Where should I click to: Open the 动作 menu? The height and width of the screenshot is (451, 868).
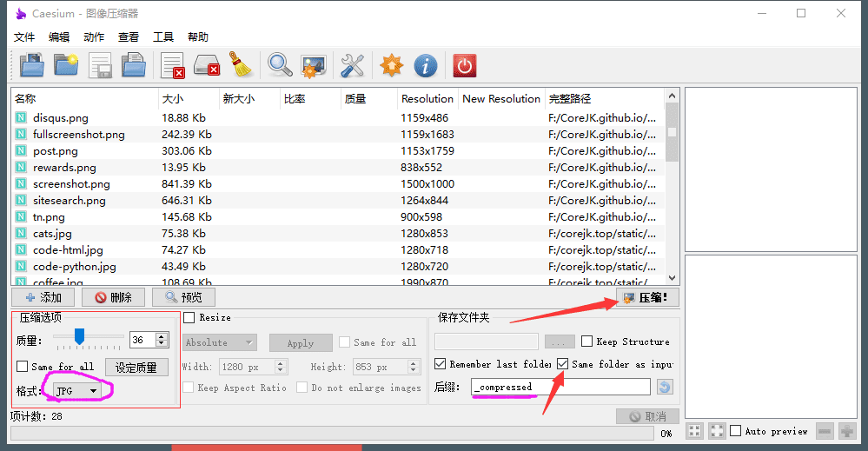pyautogui.click(x=94, y=37)
